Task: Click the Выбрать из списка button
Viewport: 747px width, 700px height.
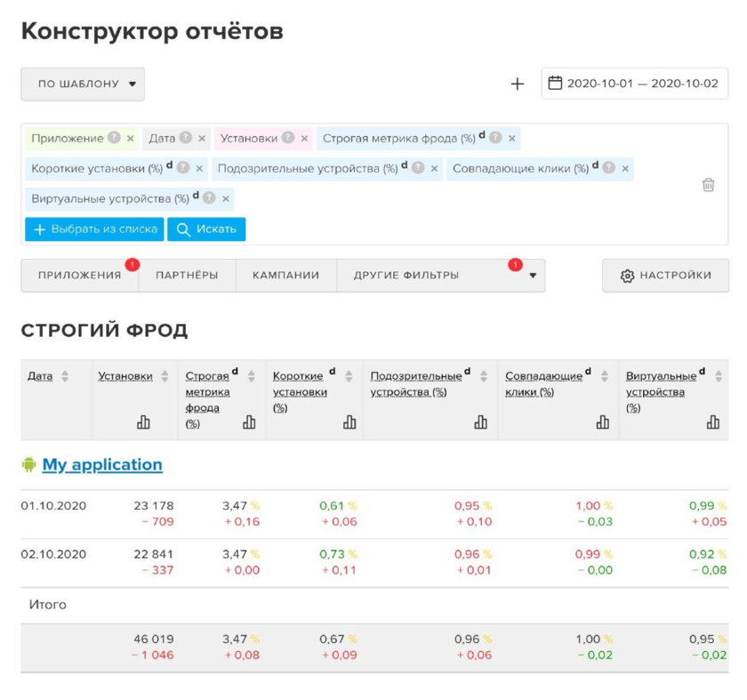Action: [x=94, y=229]
